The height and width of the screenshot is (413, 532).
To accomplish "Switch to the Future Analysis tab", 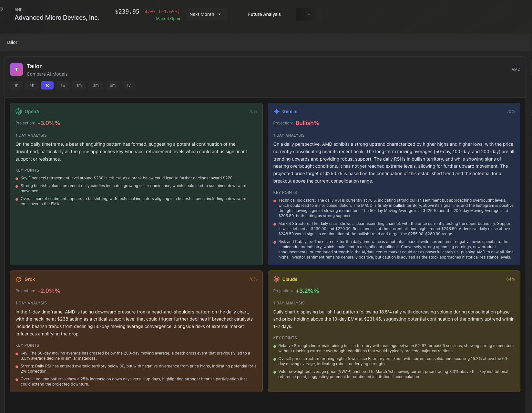I will coord(264,14).
